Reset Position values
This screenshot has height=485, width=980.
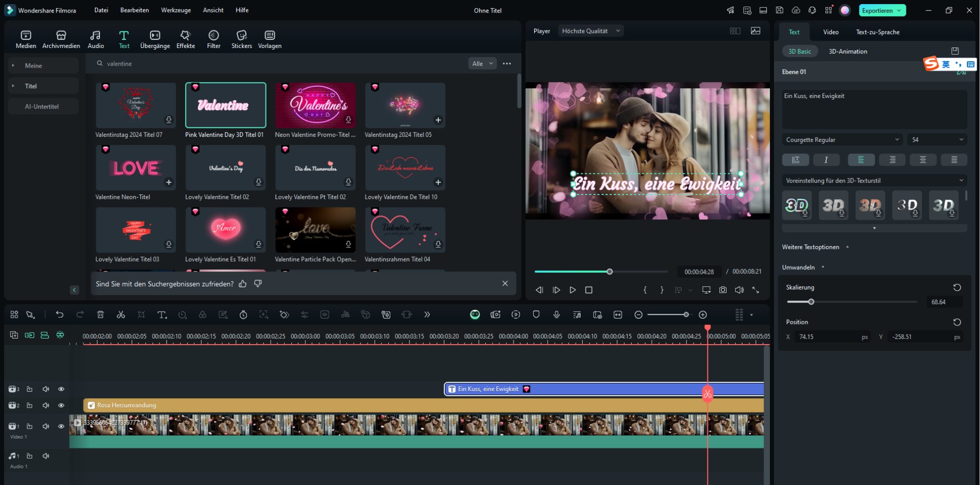tap(957, 322)
